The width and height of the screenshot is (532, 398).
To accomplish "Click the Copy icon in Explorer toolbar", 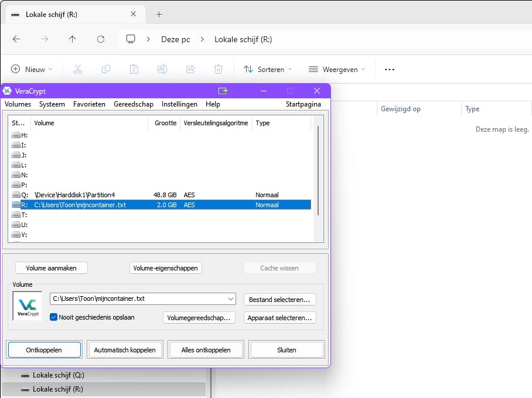I will tap(106, 69).
